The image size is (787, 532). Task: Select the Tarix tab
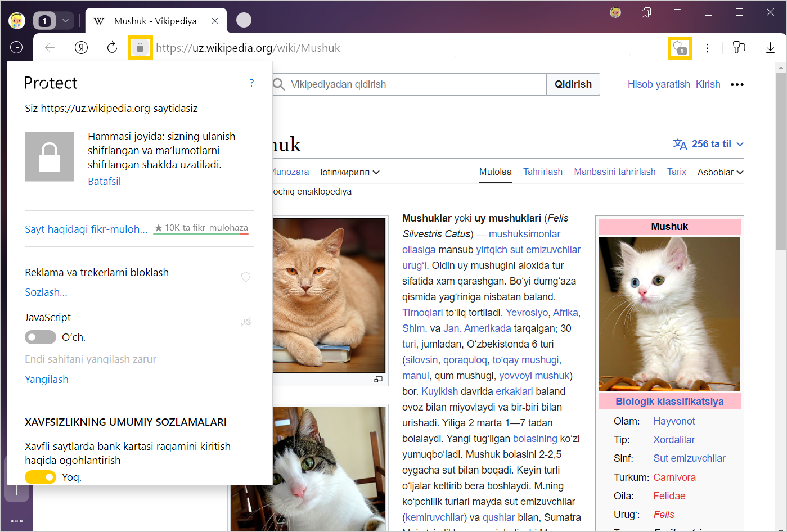point(676,172)
